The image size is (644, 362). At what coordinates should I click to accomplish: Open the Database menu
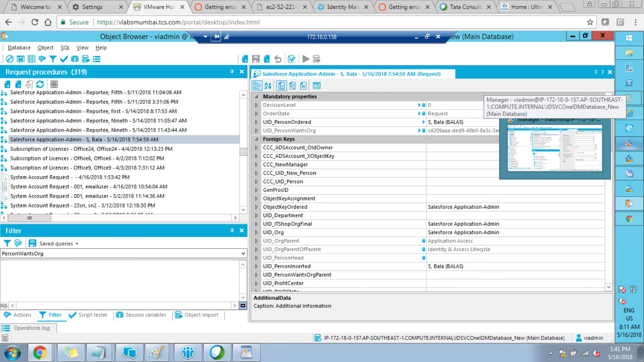tap(19, 48)
